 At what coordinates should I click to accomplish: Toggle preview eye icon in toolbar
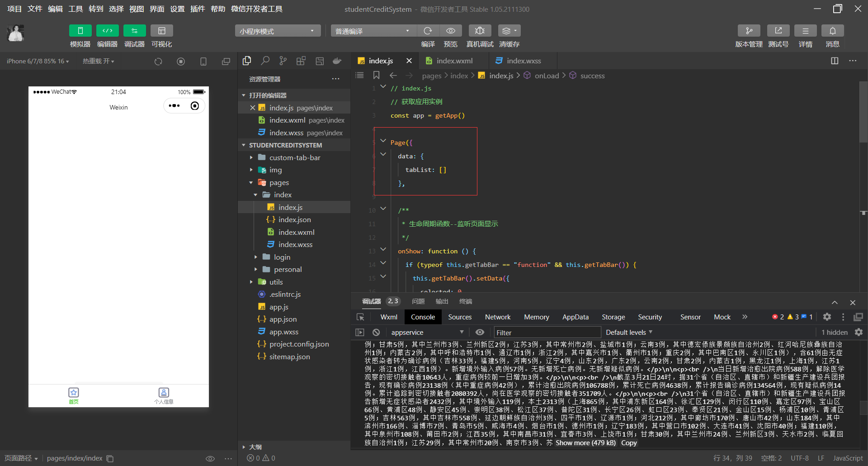point(451,31)
